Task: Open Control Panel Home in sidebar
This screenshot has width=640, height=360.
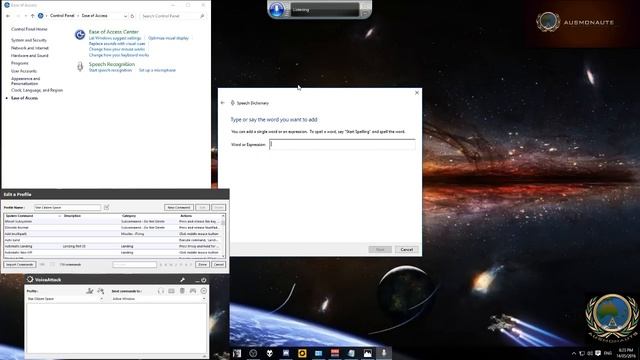Action: click(29, 29)
